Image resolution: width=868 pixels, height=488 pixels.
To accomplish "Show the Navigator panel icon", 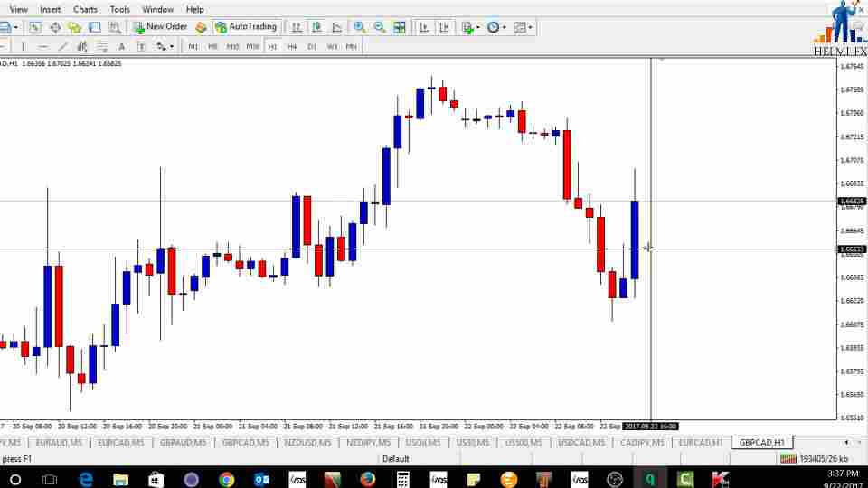I will coord(75,27).
